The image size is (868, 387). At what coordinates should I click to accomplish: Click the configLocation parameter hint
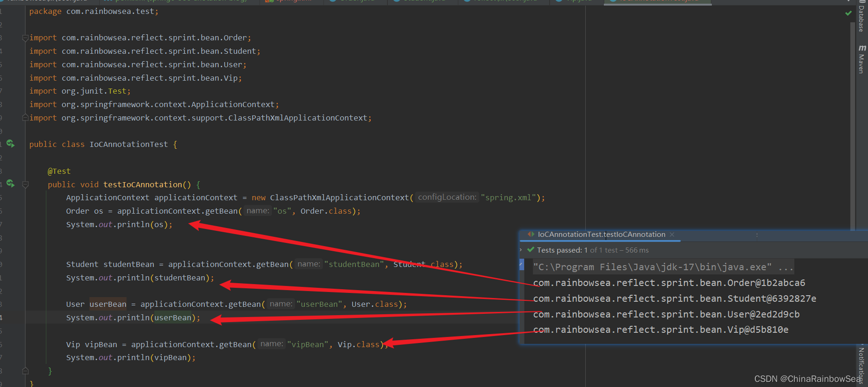point(447,197)
